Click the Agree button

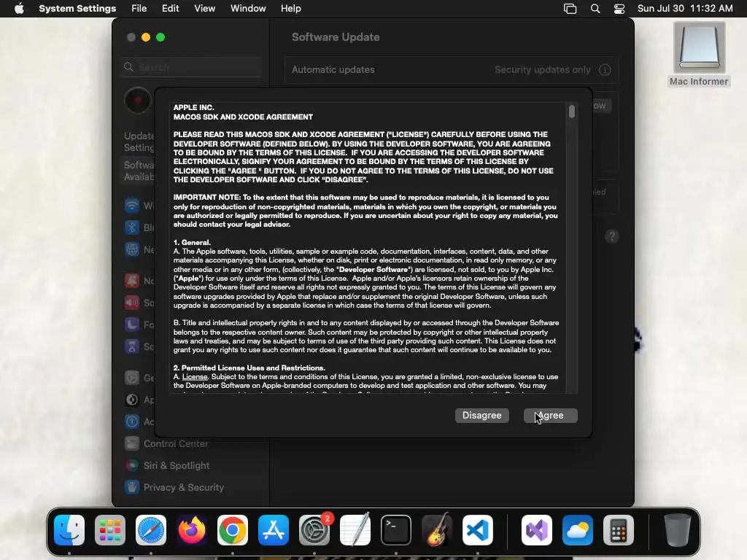[550, 415]
